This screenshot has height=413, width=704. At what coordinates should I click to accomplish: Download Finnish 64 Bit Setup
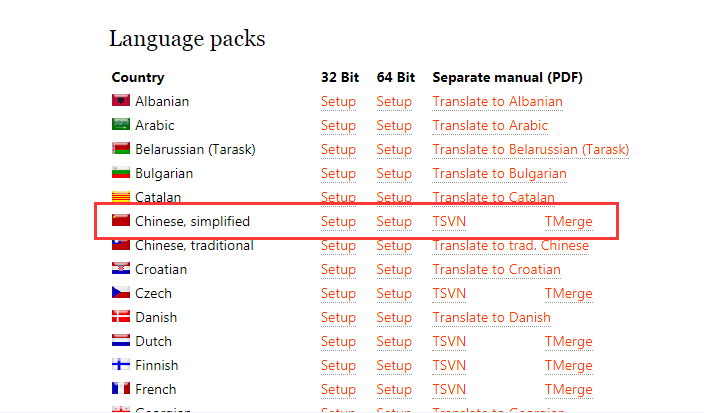[394, 365]
